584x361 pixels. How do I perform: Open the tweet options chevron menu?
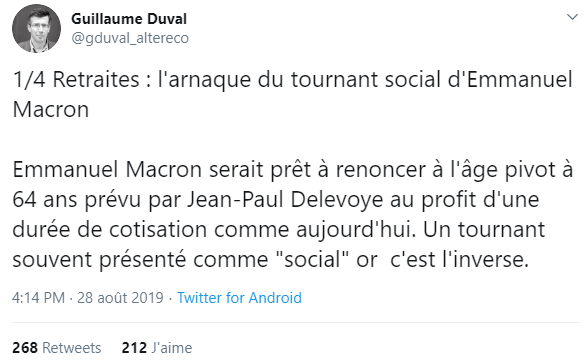[x=572, y=17]
